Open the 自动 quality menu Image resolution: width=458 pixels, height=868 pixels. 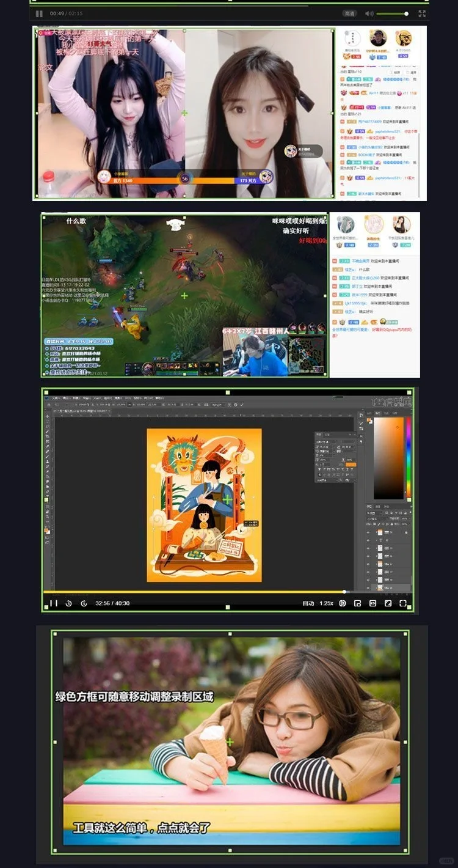point(308,603)
